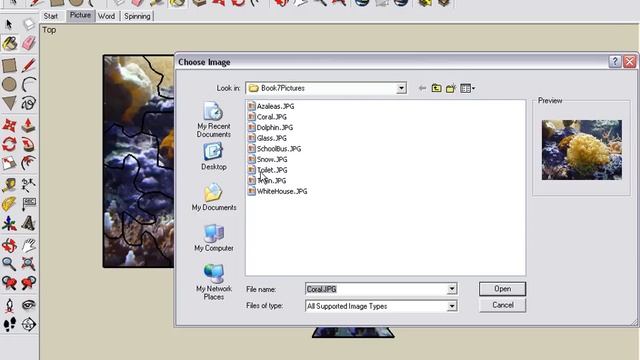Screen dimensions: 640x360
Task: Open My Documents place
Action: click(x=213, y=198)
